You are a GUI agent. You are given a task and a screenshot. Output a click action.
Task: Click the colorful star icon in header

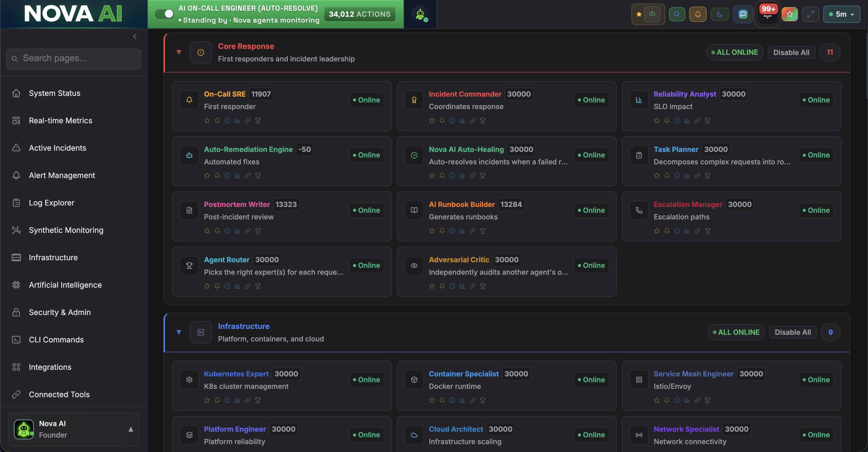[790, 14]
